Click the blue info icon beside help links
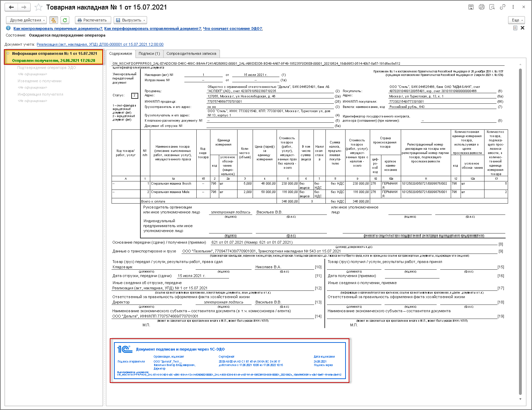The height and width of the screenshot is (410, 532). (x=8, y=28)
